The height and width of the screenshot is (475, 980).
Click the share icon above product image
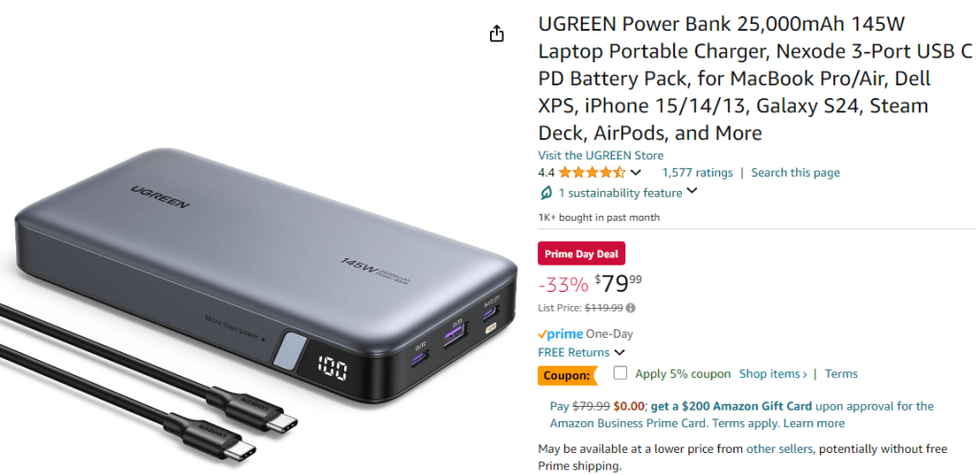(497, 34)
